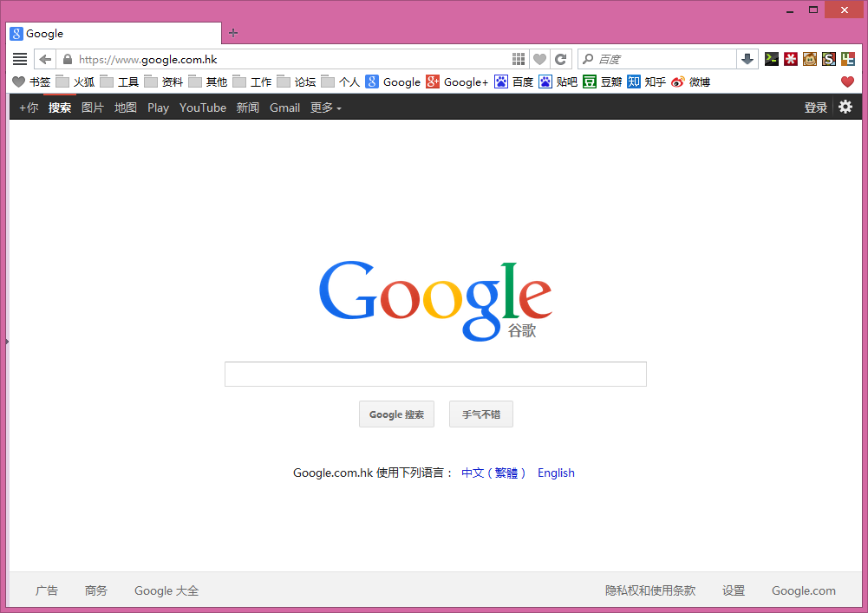Open the Google+ bookmark
This screenshot has width=868, height=613.
coord(457,82)
